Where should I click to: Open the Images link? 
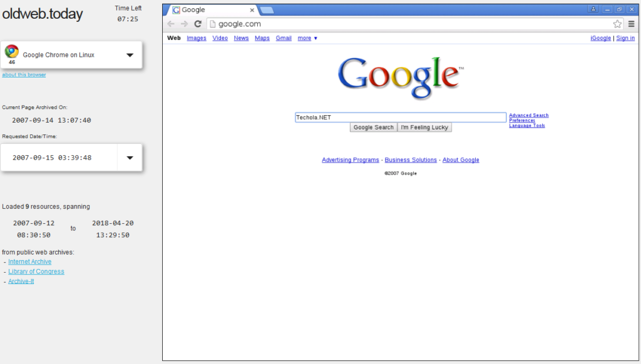click(x=196, y=38)
